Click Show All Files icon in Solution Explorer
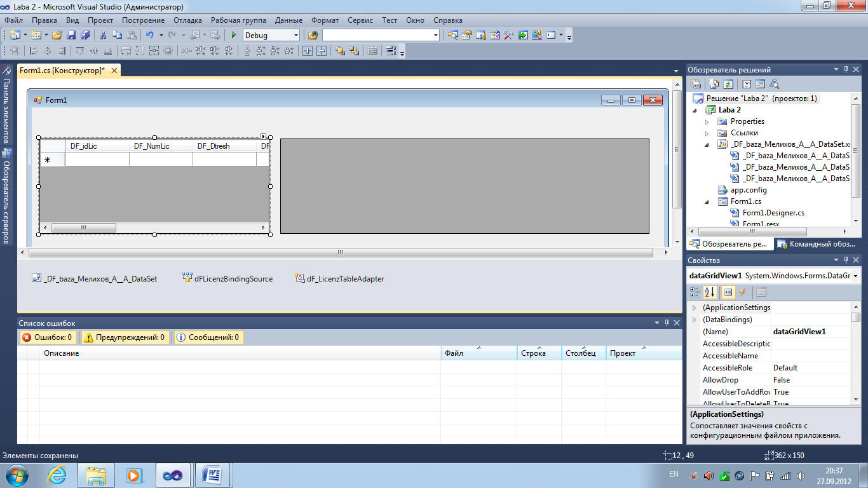This screenshot has width=868, height=488. (714, 84)
